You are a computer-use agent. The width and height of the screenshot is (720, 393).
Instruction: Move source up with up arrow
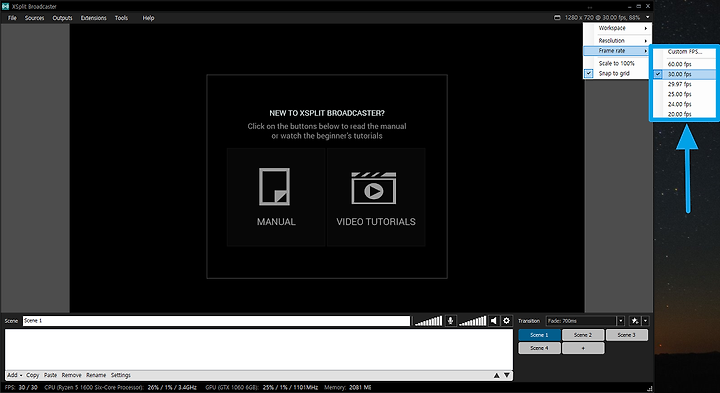click(496, 375)
